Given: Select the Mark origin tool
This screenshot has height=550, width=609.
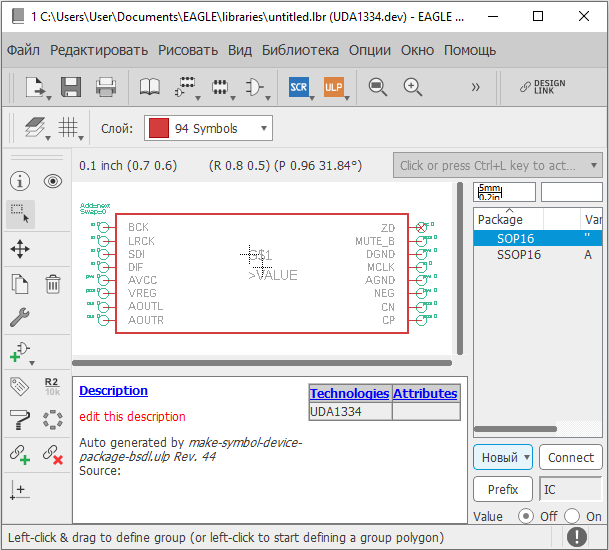Looking at the screenshot, I should tap(20, 490).
